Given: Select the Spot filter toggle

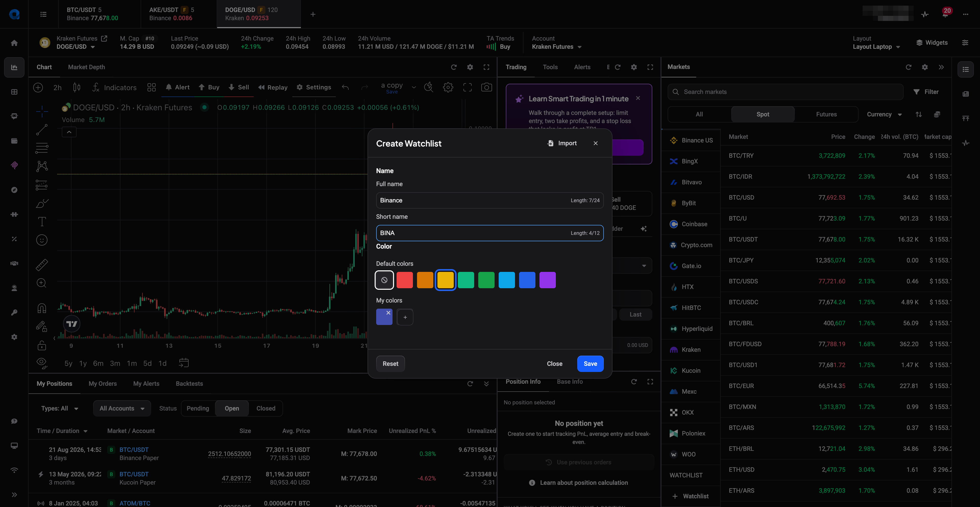Looking at the screenshot, I should coord(762,114).
